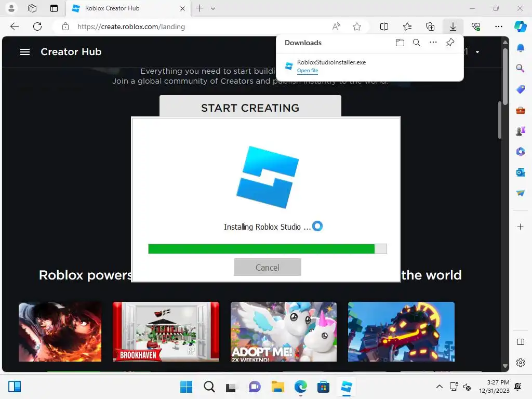Click the Open file link
The width and height of the screenshot is (532, 399).
[x=308, y=71]
